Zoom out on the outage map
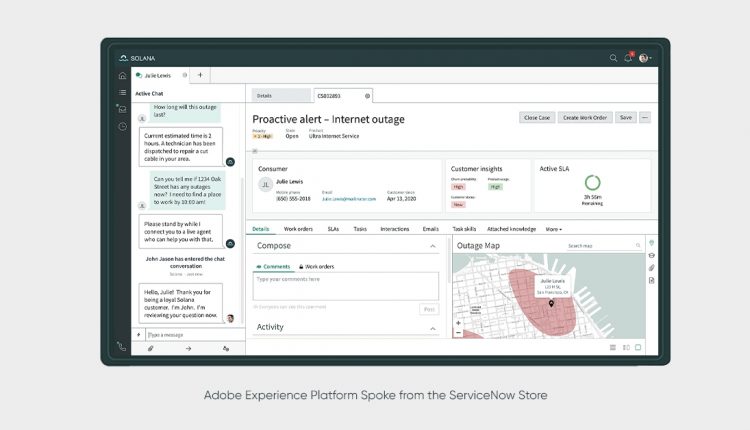 [x=458, y=332]
